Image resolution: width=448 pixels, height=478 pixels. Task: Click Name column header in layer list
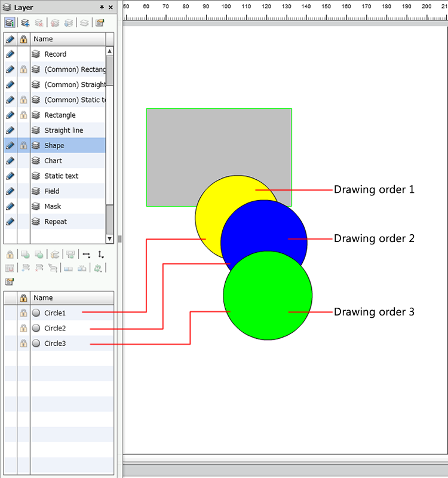[x=67, y=39]
